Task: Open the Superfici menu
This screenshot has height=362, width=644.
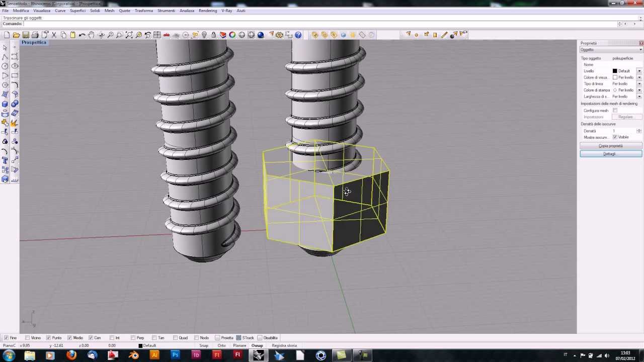Action: point(77,11)
